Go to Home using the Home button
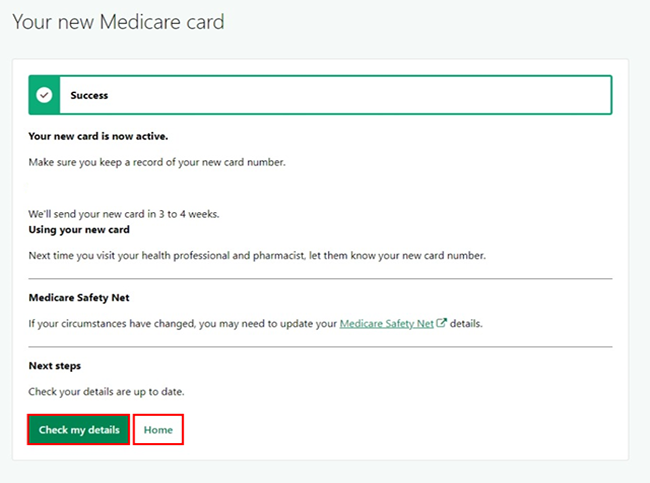 [x=158, y=430]
